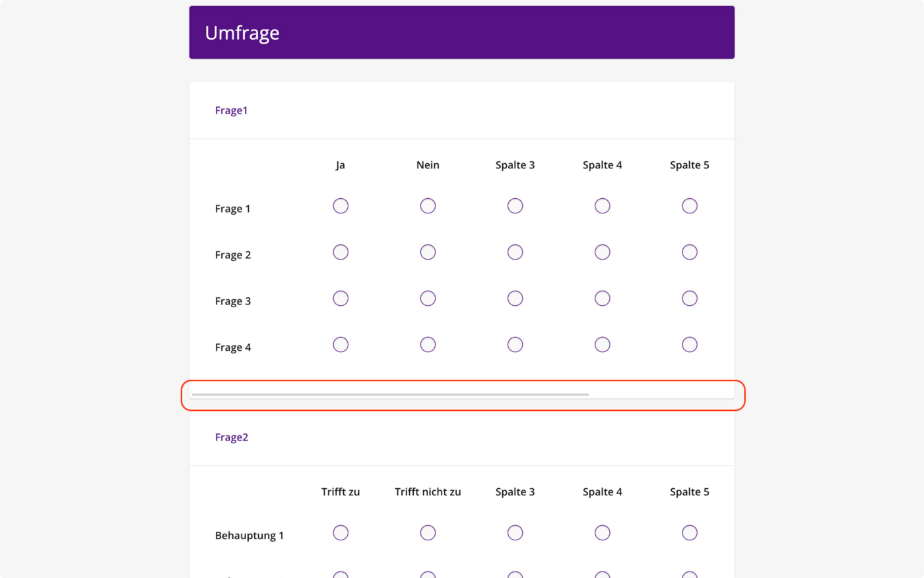Pick Spalte 4 for Frage 2
This screenshot has height=578, width=924.
(x=602, y=252)
